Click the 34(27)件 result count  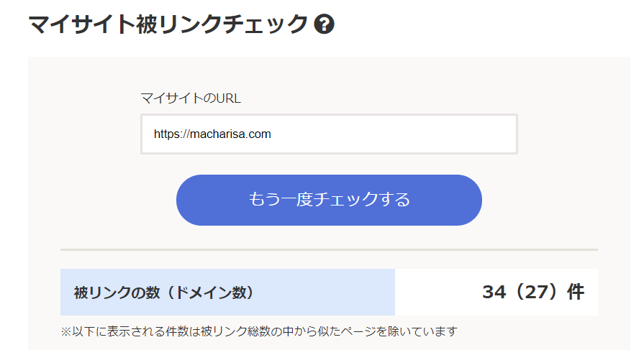pyautogui.click(x=532, y=293)
